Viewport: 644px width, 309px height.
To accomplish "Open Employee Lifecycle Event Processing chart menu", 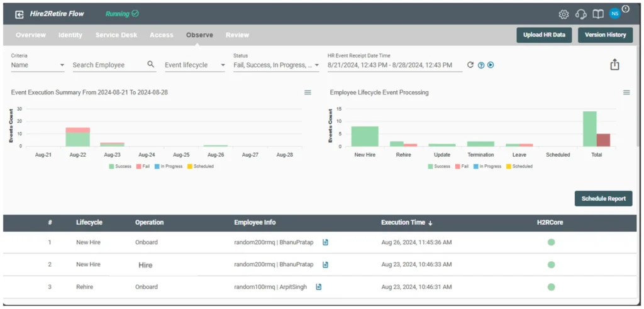I will click(626, 93).
